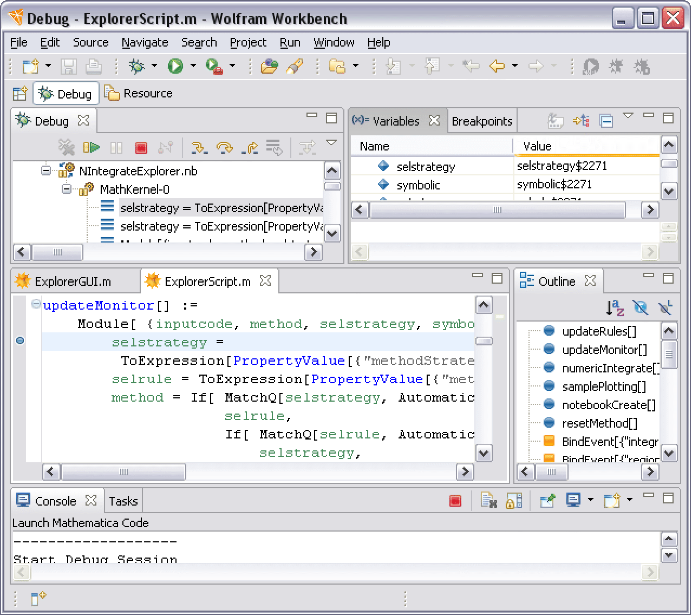Click the code editor horizontal scrollbar thumb

pyautogui.click(x=123, y=471)
